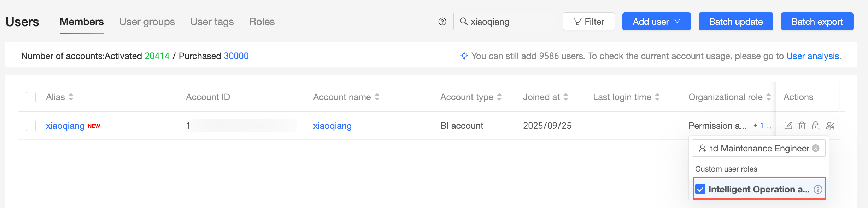Click the disable user icon in Actions
Screen dimensions: 868x208
coord(830,126)
